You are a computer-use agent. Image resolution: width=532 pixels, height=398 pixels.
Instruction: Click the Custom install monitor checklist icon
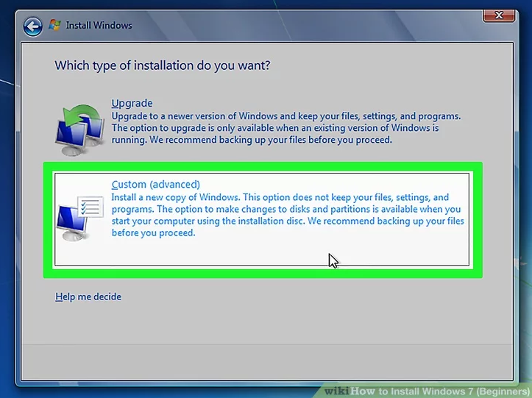80,218
